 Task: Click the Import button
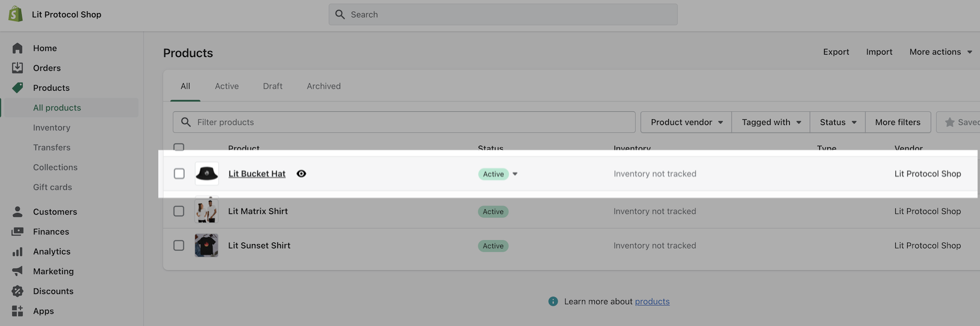point(879,52)
